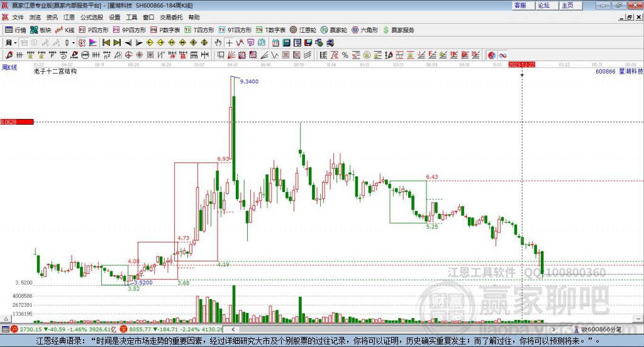Viewport: 644px width, 347px height.
Task: Step chart left with the black left arrow
Action: pos(128,43)
